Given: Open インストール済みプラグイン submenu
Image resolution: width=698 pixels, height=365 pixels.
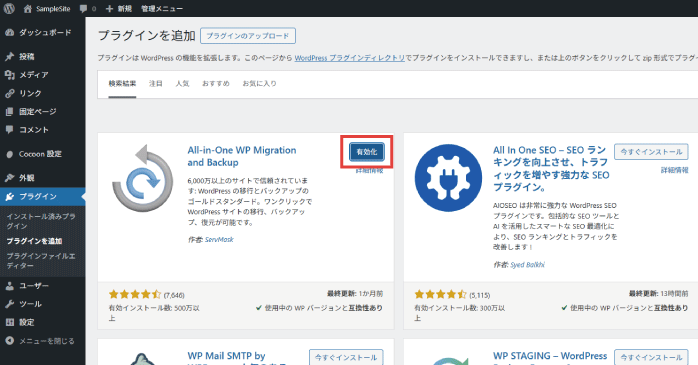Looking at the screenshot, I should pos(41,221).
